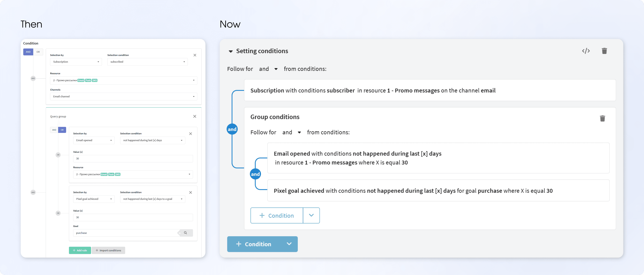
Task: Remove the Email opened rule with X icon
Action: (x=190, y=134)
